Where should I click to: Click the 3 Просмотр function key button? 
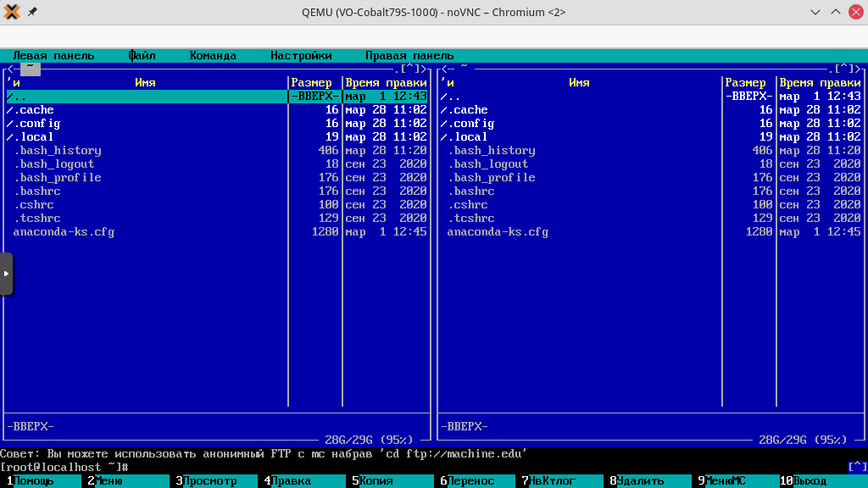(x=216, y=481)
